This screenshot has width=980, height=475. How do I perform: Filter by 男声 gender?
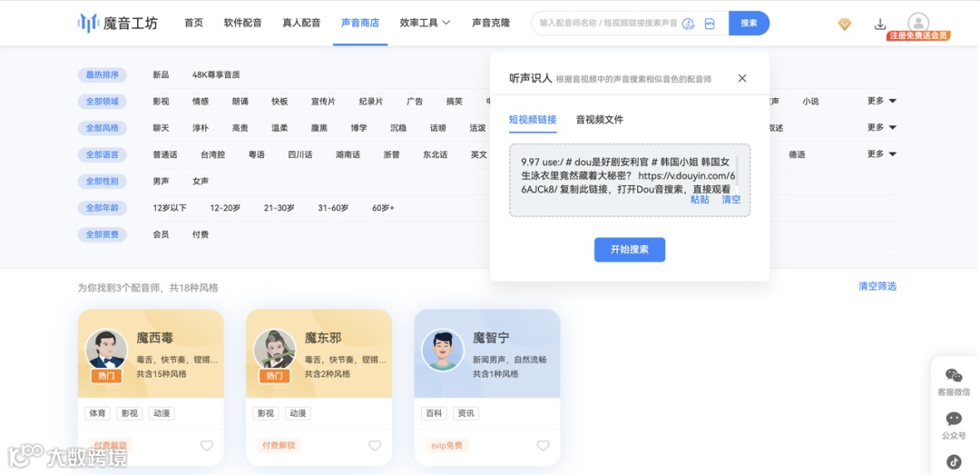pyautogui.click(x=161, y=182)
